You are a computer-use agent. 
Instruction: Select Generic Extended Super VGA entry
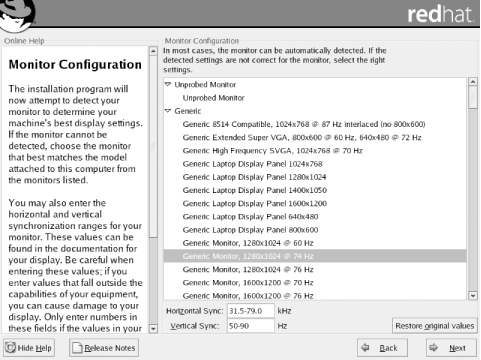coord(315,137)
